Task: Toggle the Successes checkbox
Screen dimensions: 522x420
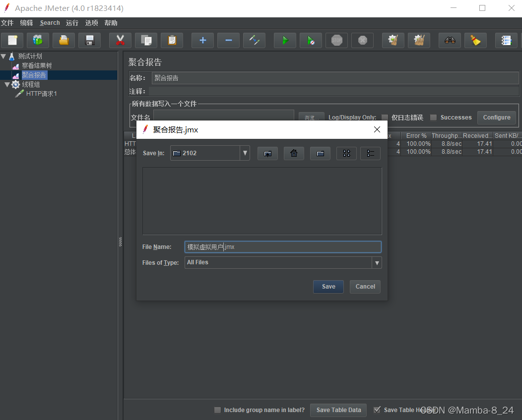Action: point(434,117)
